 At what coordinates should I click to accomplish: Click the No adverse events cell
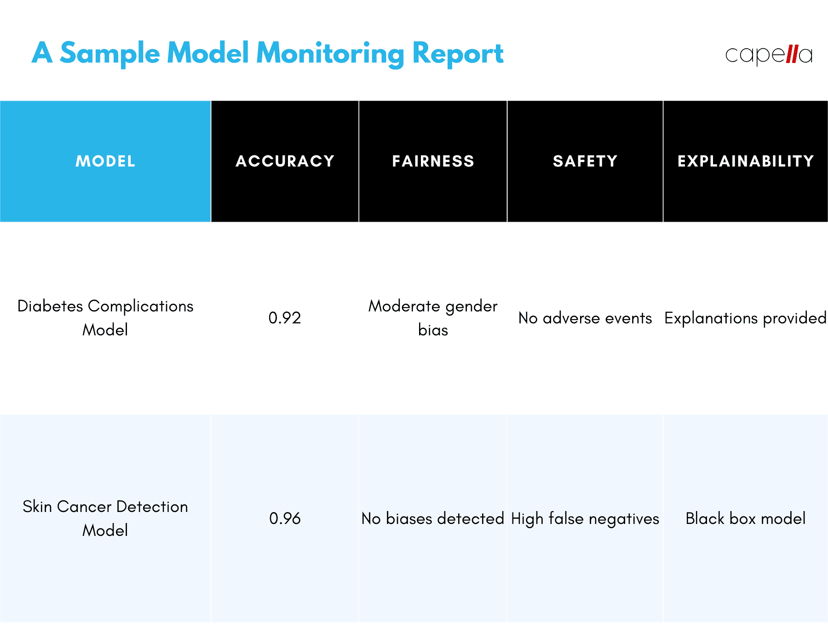click(x=585, y=318)
